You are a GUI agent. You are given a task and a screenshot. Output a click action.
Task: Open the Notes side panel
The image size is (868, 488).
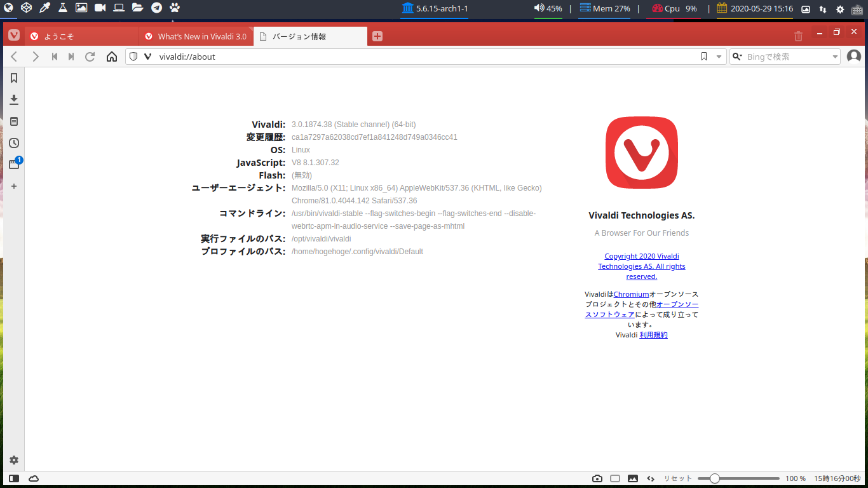pos(13,121)
